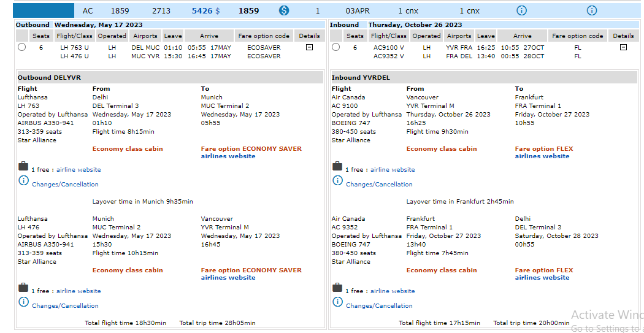Open Changes/Cancellation link for flight LH 476
The image size is (644, 333).
coord(65,305)
